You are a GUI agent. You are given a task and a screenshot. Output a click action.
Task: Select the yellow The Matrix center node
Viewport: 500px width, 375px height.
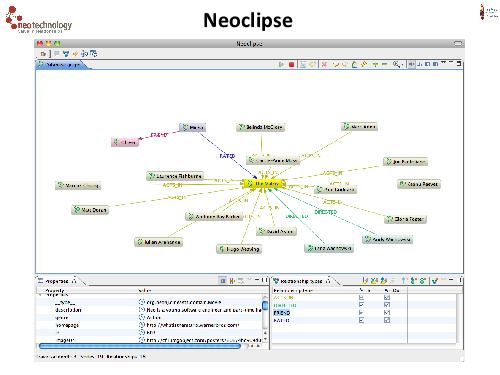264,184
